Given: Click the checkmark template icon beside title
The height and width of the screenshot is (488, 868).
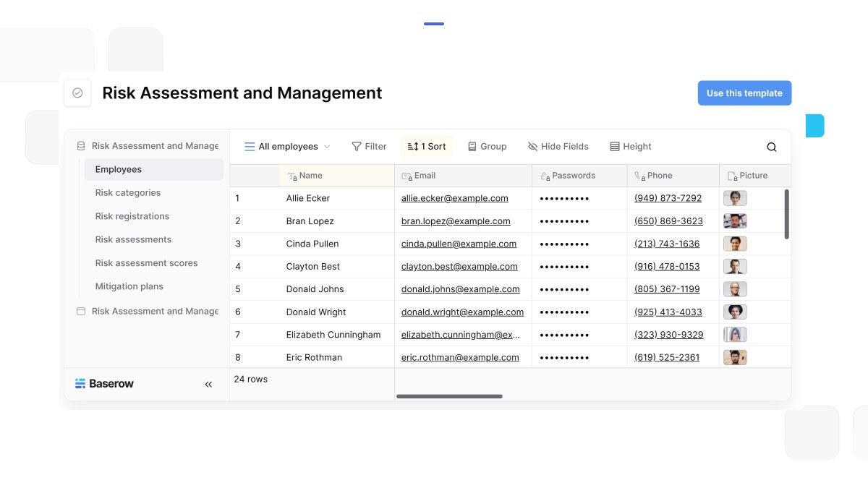Looking at the screenshot, I should [77, 93].
